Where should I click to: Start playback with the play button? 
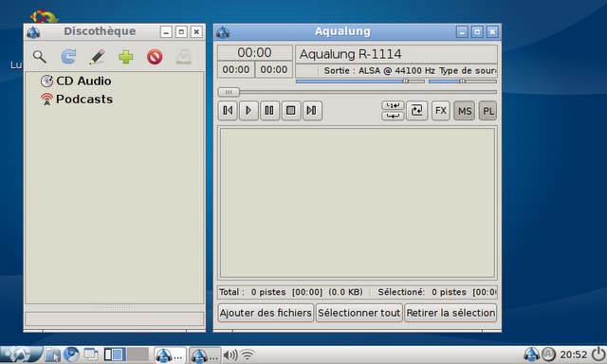pyautogui.click(x=248, y=111)
